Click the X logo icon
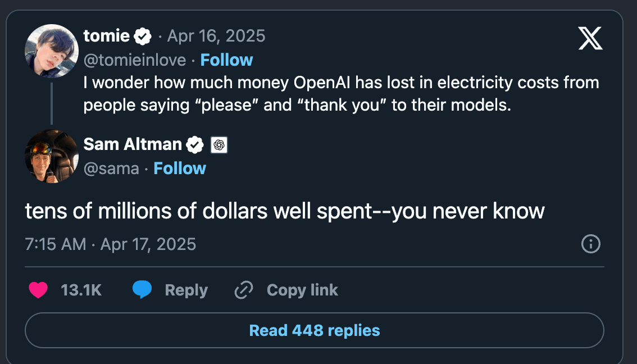 tap(590, 39)
